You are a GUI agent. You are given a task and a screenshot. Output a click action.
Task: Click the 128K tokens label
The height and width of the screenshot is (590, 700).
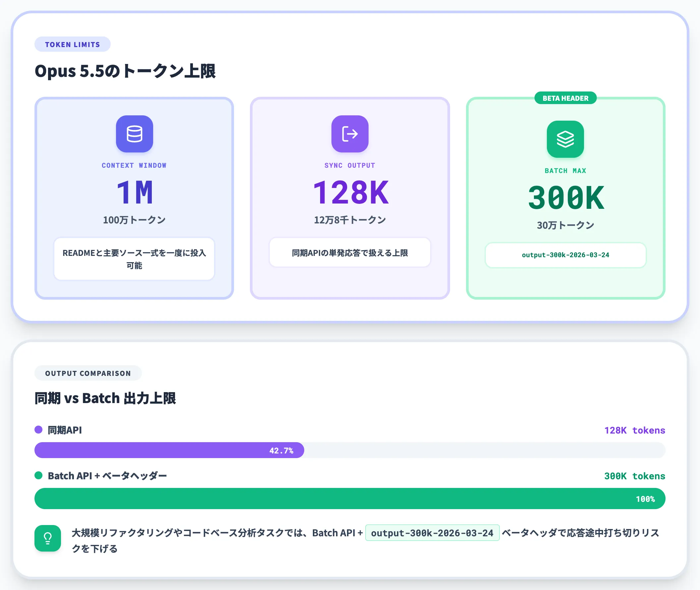click(634, 430)
